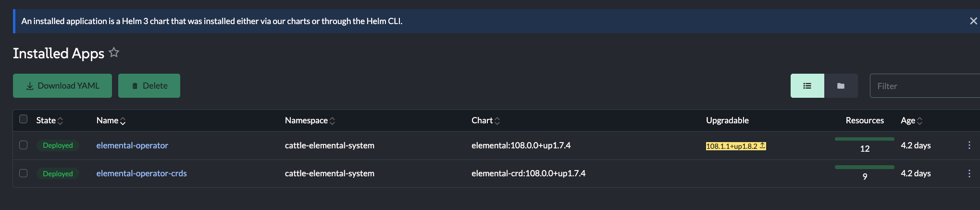This screenshot has height=210, width=980.
Task: Check the elemental-operator row checkbox
Action: click(x=23, y=145)
